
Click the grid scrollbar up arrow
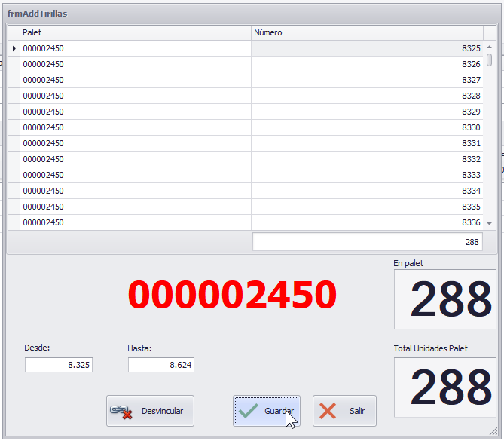pyautogui.click(x=489, y=47)
